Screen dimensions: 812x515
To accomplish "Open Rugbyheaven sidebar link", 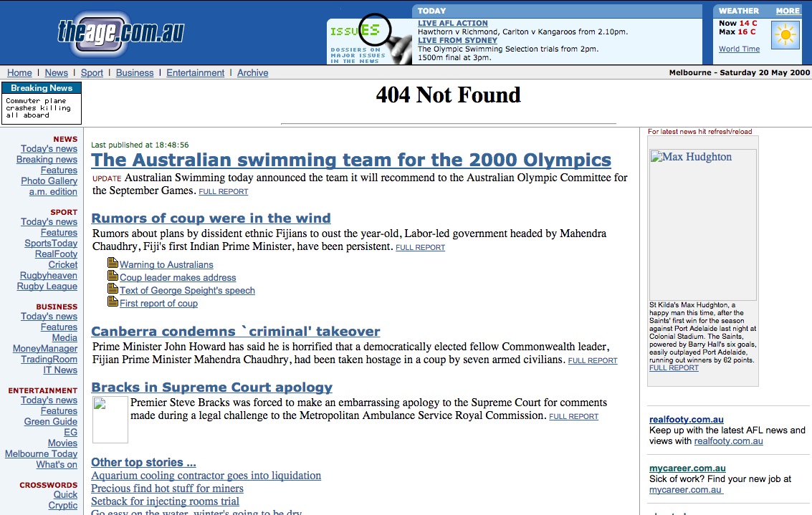I will click(x=48, y=275).
